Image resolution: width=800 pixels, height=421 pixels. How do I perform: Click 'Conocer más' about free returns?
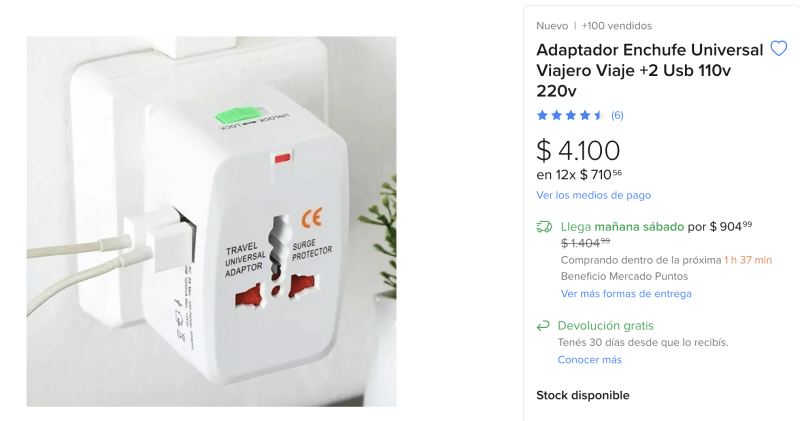[x=589, y=360]
